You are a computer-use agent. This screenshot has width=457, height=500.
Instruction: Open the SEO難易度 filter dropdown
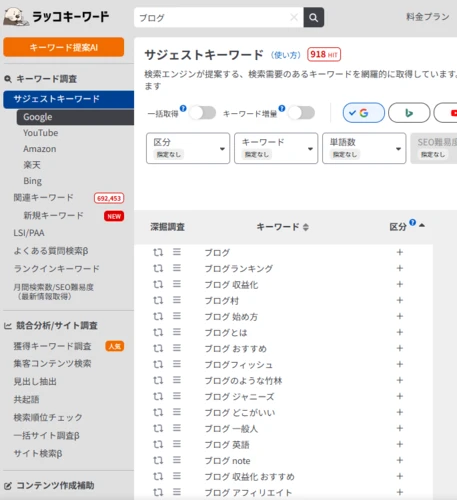(434, 148)
